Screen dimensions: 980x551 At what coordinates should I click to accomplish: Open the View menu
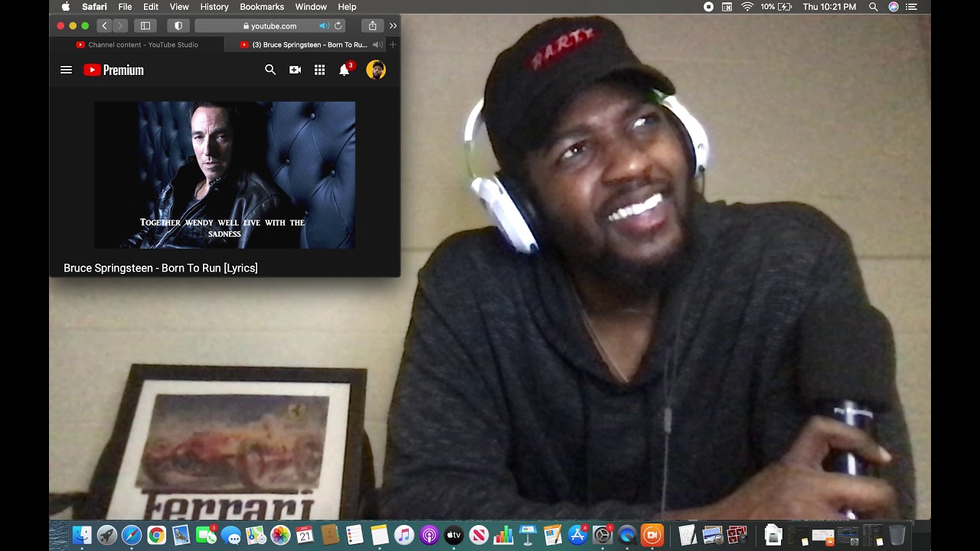[179, 7]
